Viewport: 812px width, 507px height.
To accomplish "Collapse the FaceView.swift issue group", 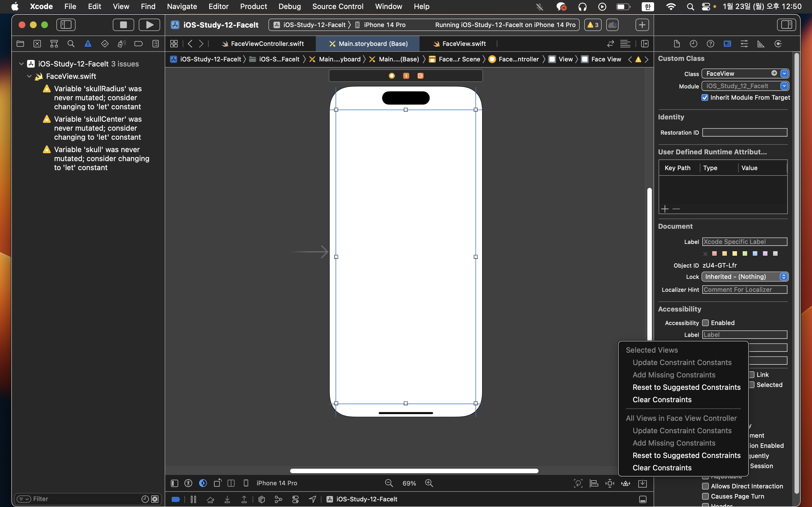I will [30, 76].
